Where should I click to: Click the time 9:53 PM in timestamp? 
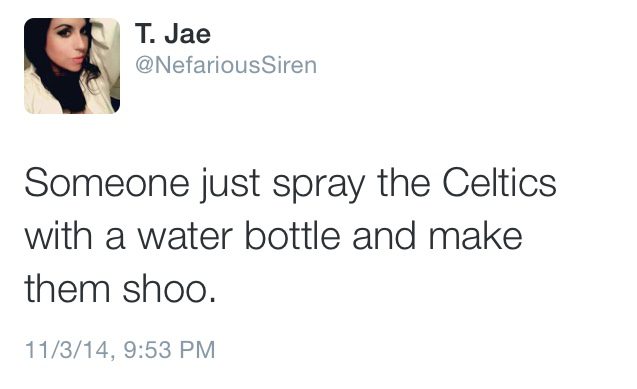(169, 350)
